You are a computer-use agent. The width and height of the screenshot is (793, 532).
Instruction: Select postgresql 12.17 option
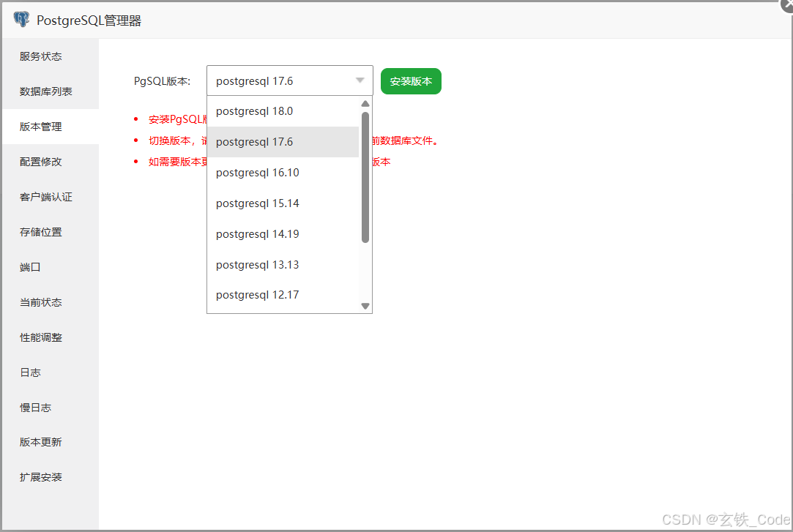click(283, 295)
